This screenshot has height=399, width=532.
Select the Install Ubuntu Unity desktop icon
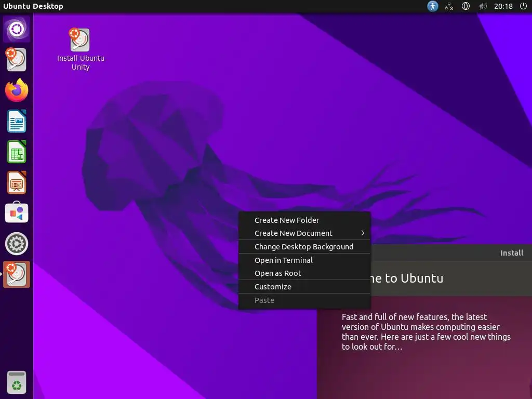click(81, 49)
